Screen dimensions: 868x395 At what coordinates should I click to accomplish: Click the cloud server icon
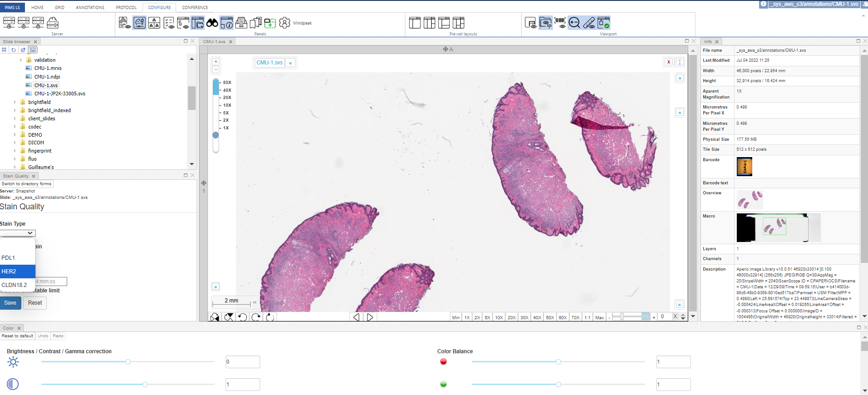point(53,23)
